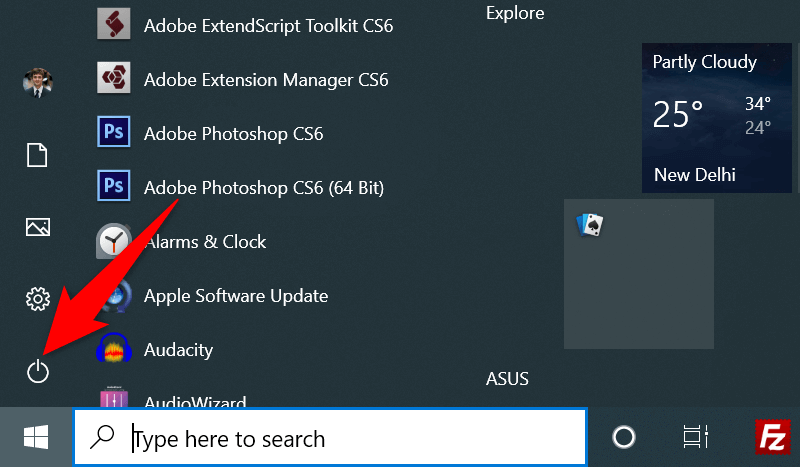Viewport: 800px width, 467px height.
Task: Open the Documents icon in sidebar
Action: point(38,156)
